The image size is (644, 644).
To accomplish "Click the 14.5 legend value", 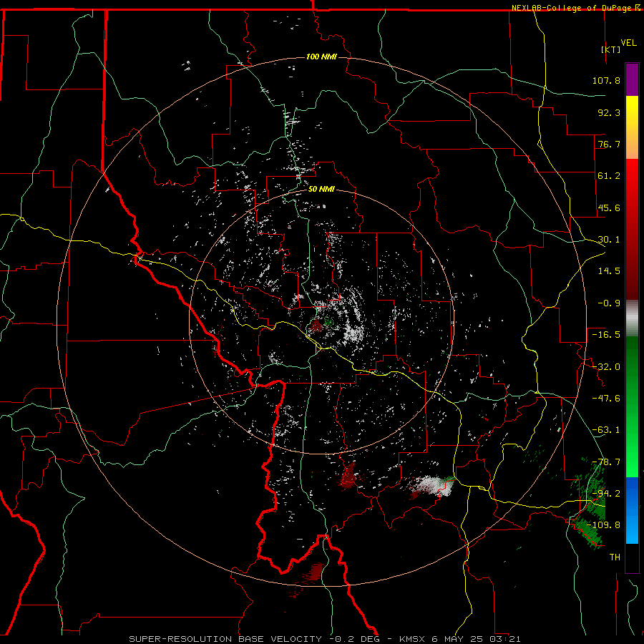I will (609, 271).
